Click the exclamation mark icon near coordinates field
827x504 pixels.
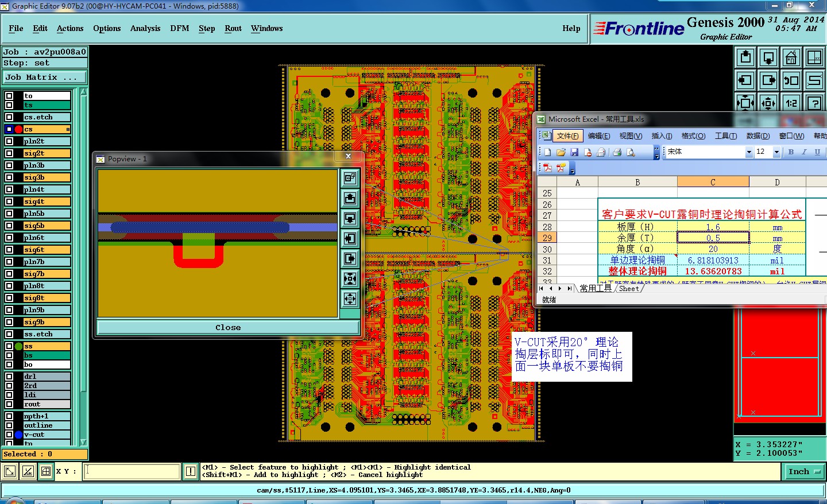pos(191,472)
